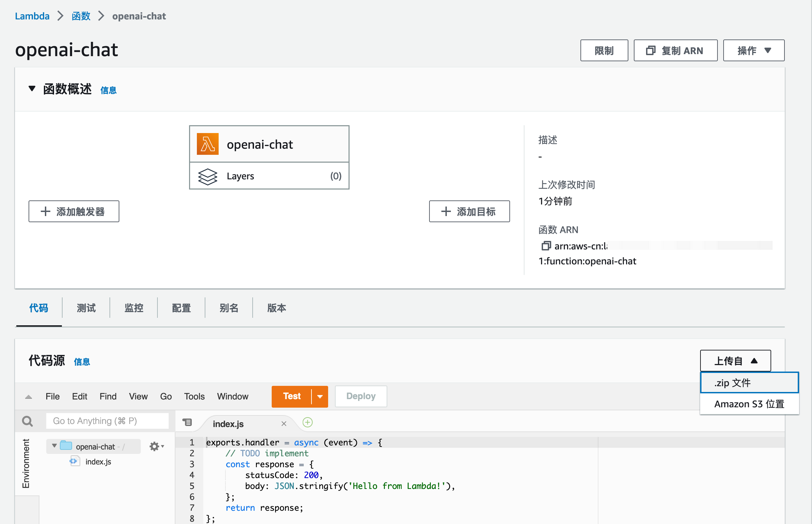Collapse the openai-chat folder tree arrow
The width and height of the screenshot is (812, 524).
tap(54, 446)
